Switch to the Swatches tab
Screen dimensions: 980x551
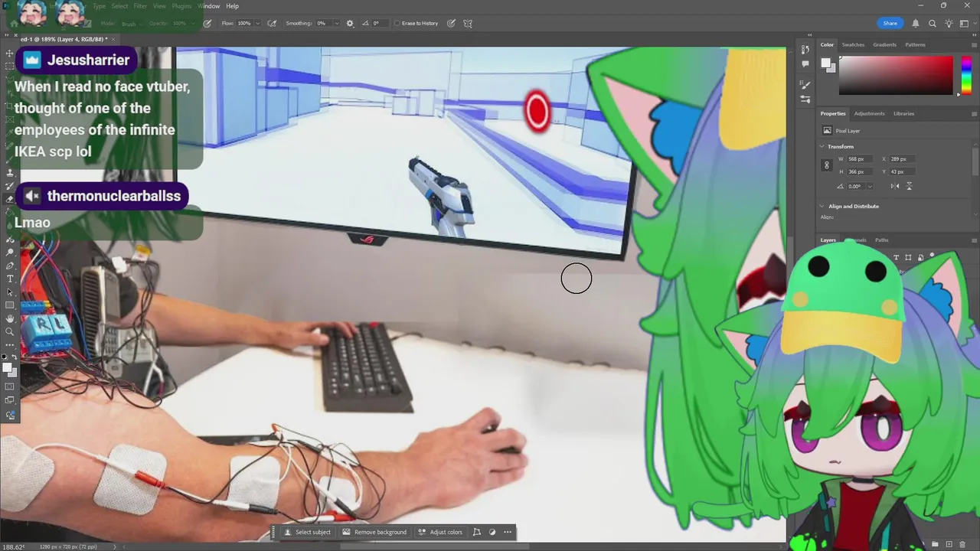[x=853, y=44]
